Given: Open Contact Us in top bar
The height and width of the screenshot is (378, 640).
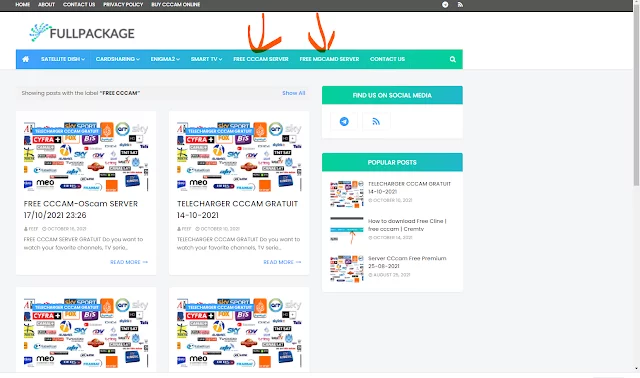Looking at the screenshot, I should 79,4.
